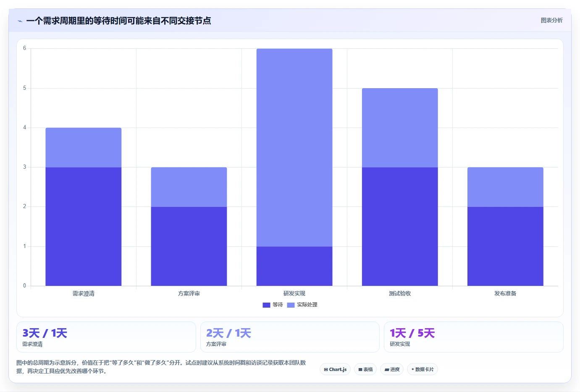Click the 3天 / 1天 stat value
This screenshot has width=580, height=392.
(x=45, y=333)
